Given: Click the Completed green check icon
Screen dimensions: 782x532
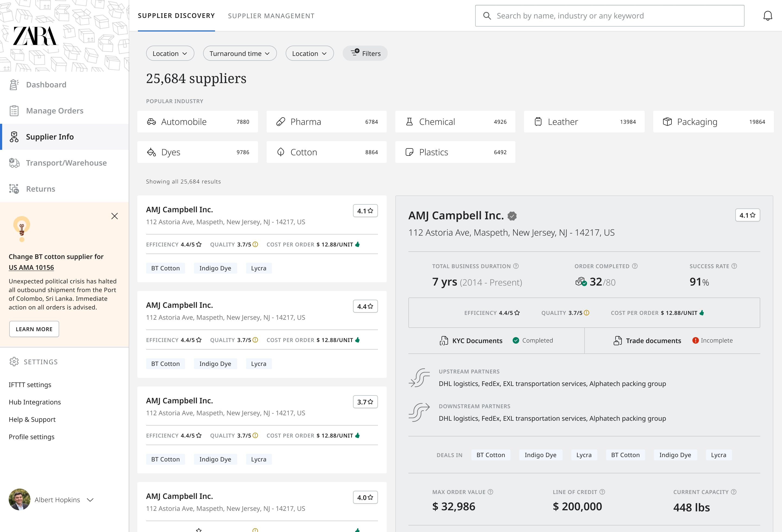Looking at the screenshot, I should 516,340.
